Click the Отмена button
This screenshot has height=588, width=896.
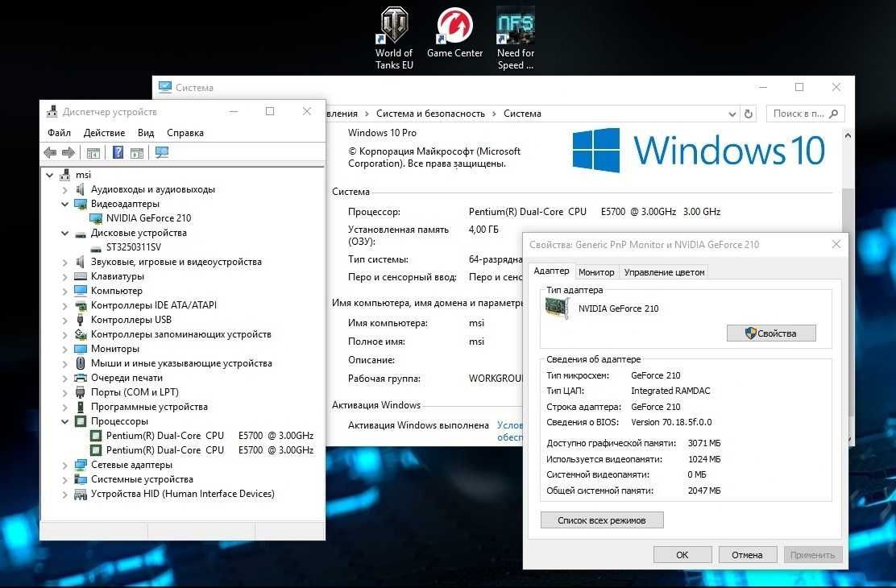point(747,555)
